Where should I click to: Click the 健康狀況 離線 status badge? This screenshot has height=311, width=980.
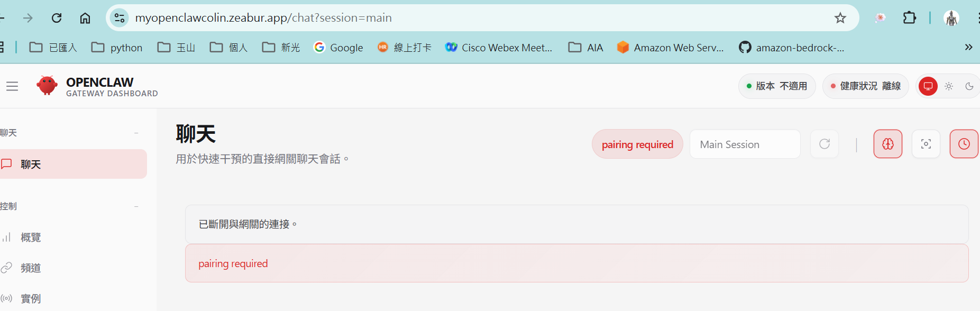click(865, 86)
